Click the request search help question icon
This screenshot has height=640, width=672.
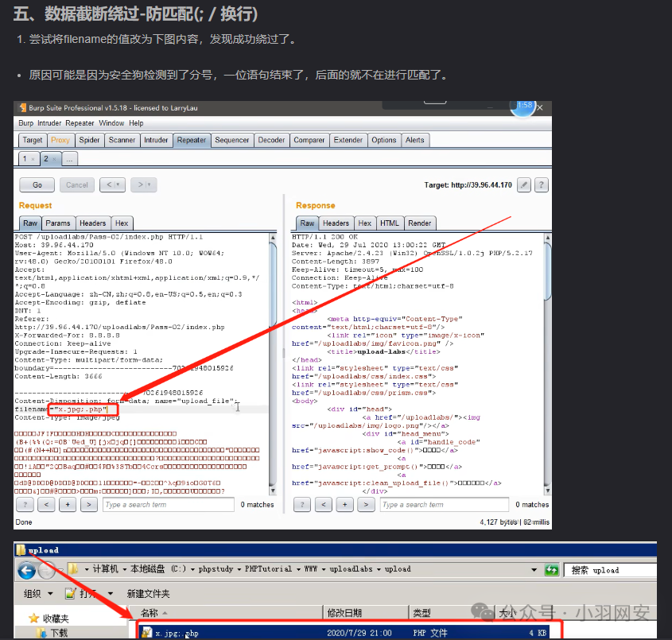pyautogui.click(x=25, y=505)
